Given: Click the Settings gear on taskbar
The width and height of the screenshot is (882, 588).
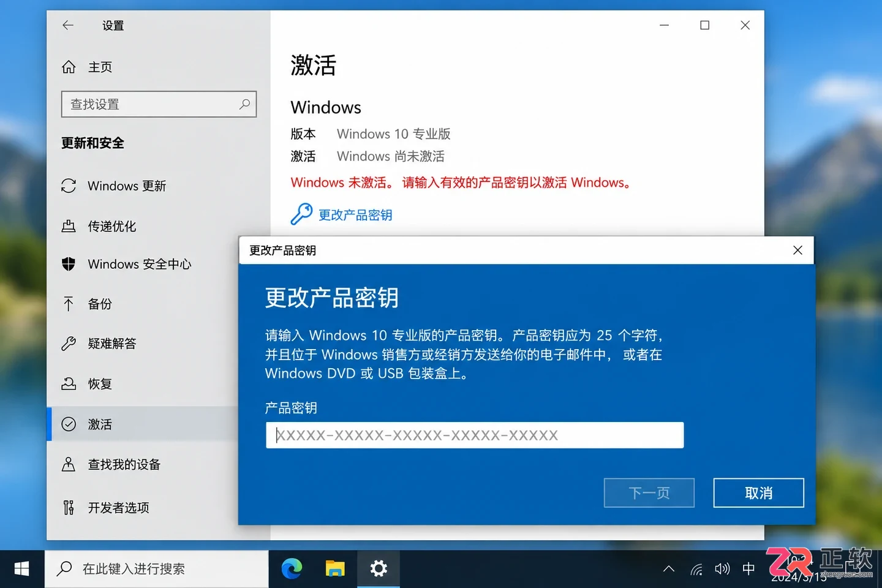Looking at the screenshot, I should (x=379, y=569).
